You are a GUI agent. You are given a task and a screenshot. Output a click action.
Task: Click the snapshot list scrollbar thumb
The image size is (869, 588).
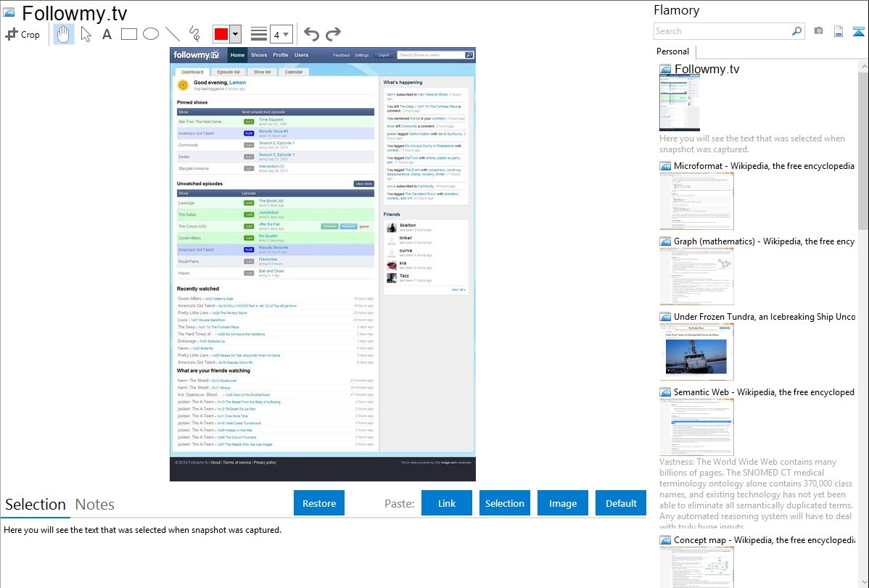[863, 151]
